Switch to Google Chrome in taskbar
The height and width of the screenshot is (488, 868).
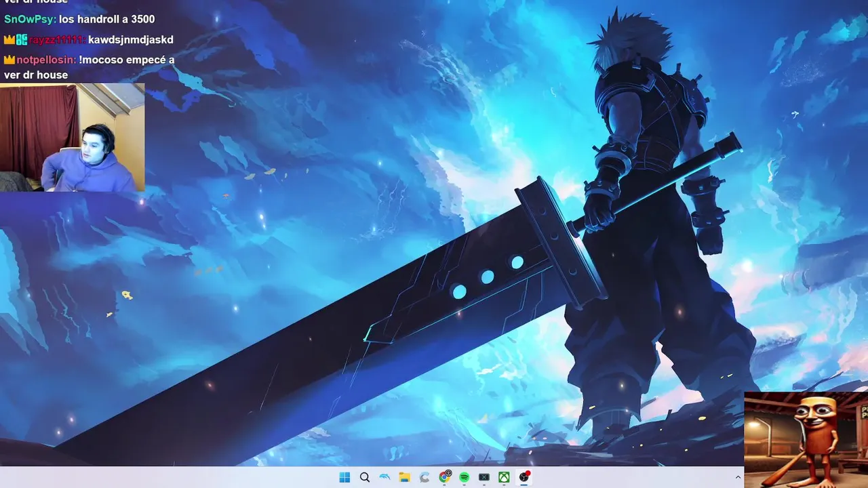(x=445, y=477)
